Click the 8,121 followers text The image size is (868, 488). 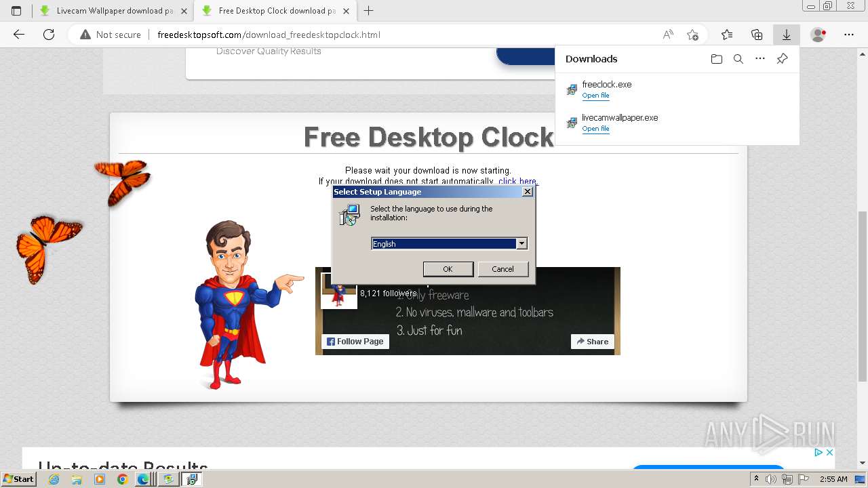[388, 293]
